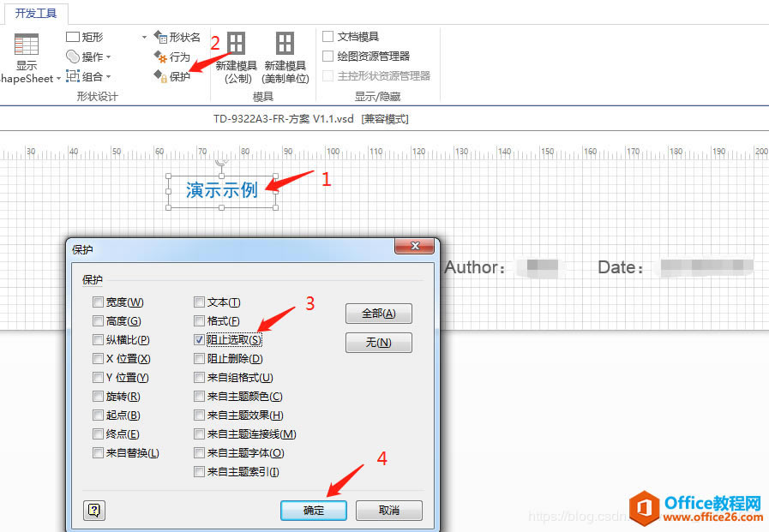
Task: Open the Shape Name tool
Action: 177,37
